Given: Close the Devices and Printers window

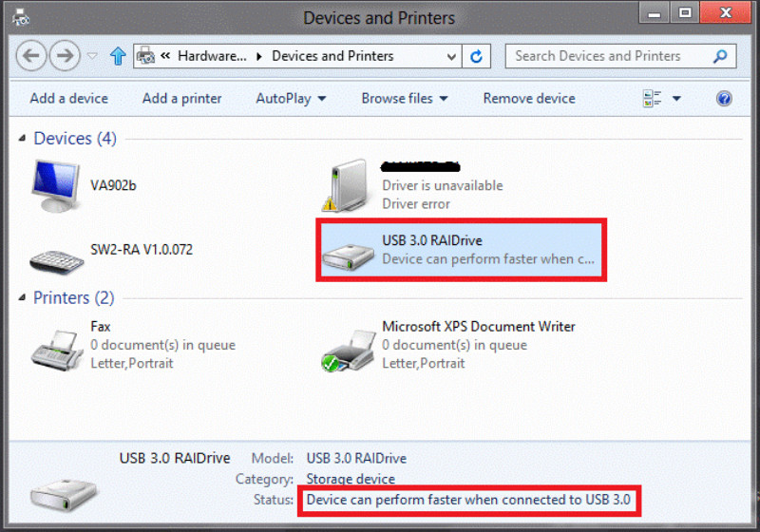Looking at the screenshot, I should pos(725,12).
